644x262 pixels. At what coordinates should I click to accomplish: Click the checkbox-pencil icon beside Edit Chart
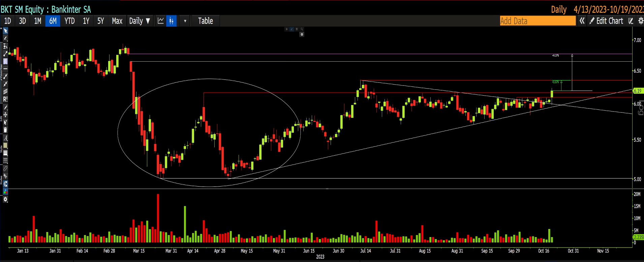click(x=631, y=21)
